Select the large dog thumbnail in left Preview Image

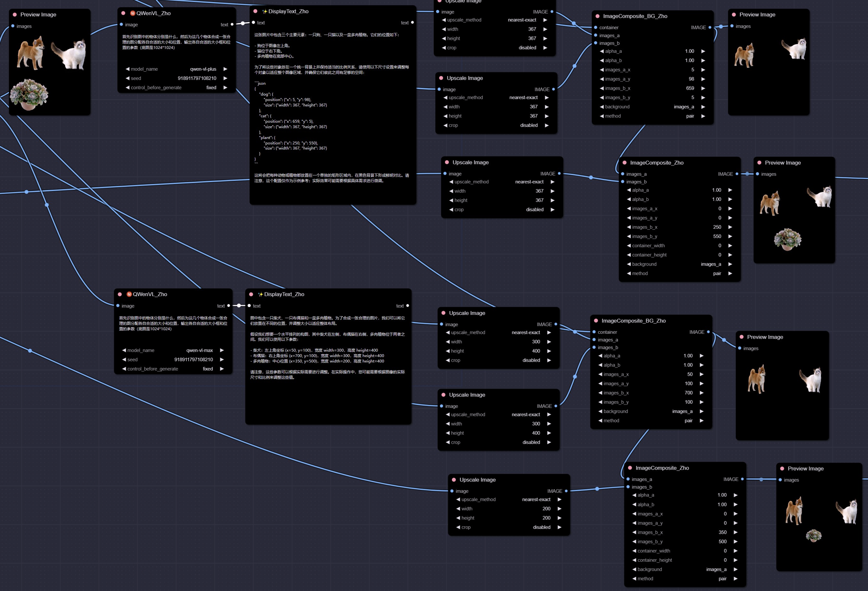(x=31, y=52)
